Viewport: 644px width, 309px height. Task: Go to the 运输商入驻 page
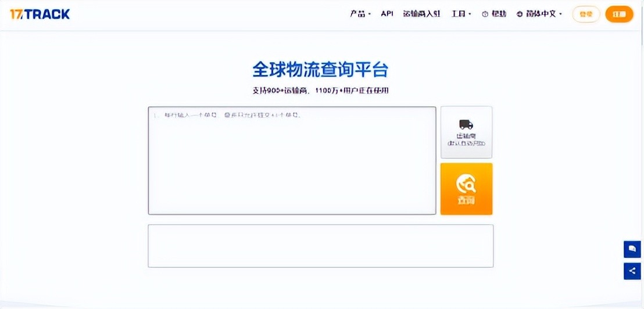tap(423, 15)
